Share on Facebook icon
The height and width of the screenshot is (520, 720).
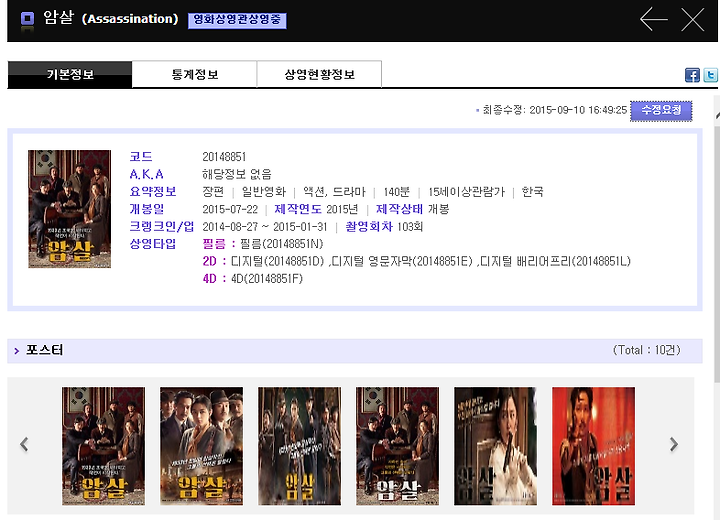(692, 75)
